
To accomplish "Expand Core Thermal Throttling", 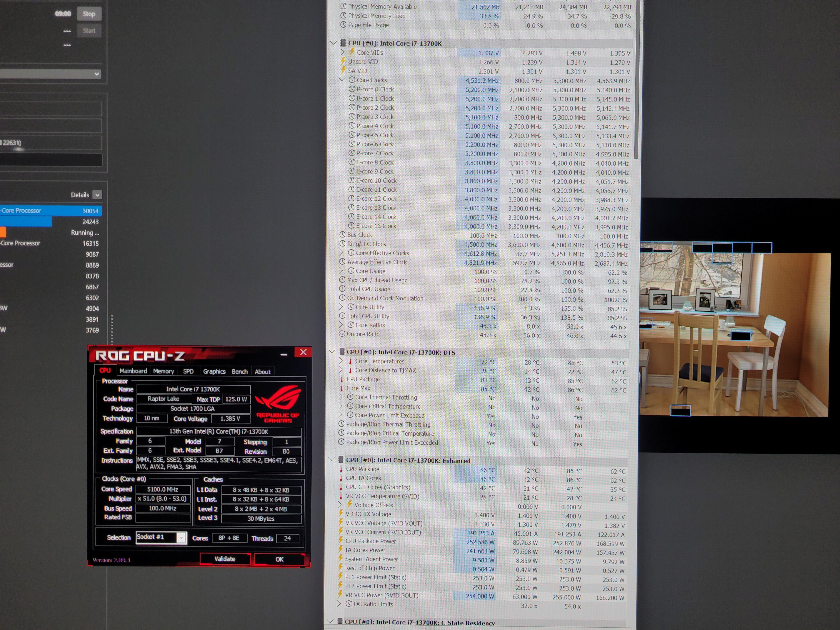I will [340, 397].
